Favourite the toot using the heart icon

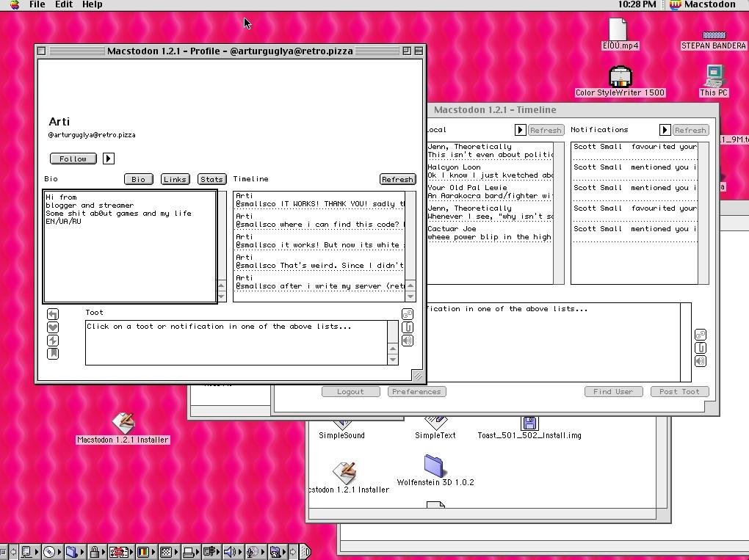tap(53, 327)
